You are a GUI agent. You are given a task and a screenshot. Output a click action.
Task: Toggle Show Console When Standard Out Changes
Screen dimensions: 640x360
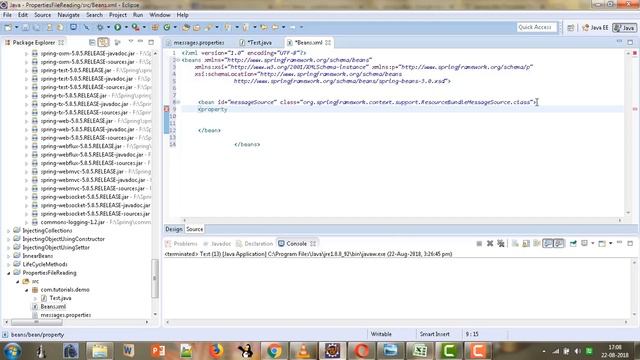548,244
